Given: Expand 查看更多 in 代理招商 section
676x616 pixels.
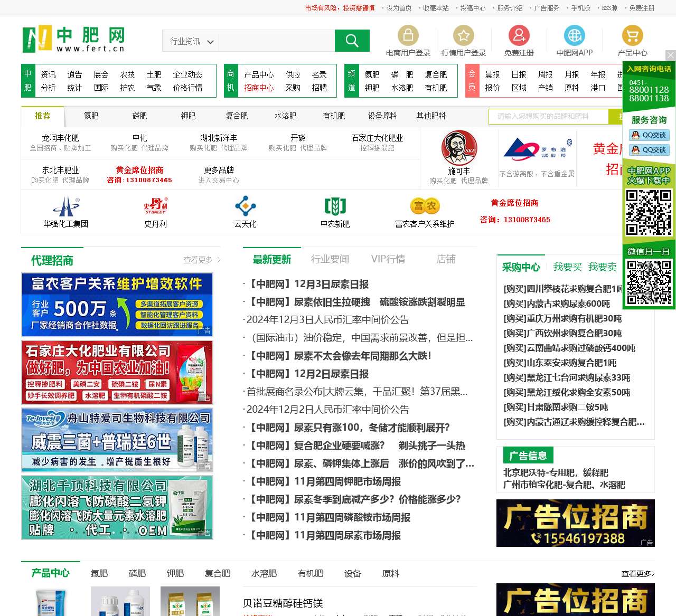Looking at the screenshot, I should coord(202,260).
